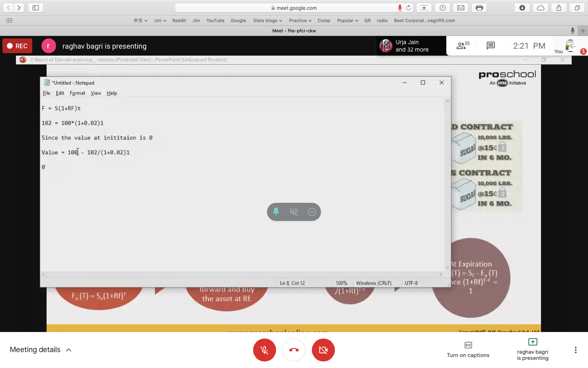The width and height of the screenshot is (588, 368).
Task: Click the microphone icon on the tab bar
Action: (x=572, y=31)
